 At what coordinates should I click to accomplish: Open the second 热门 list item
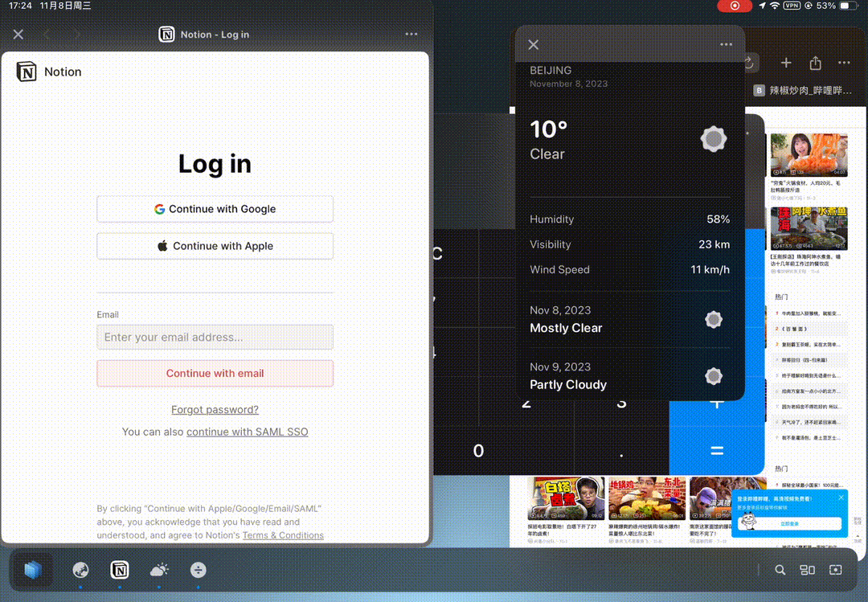(x=812, y=329)
